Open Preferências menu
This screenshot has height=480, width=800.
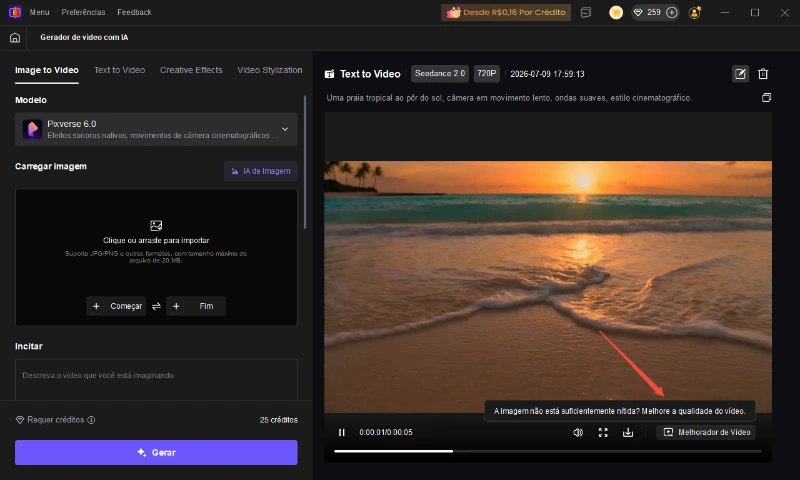tap(83, 12)
